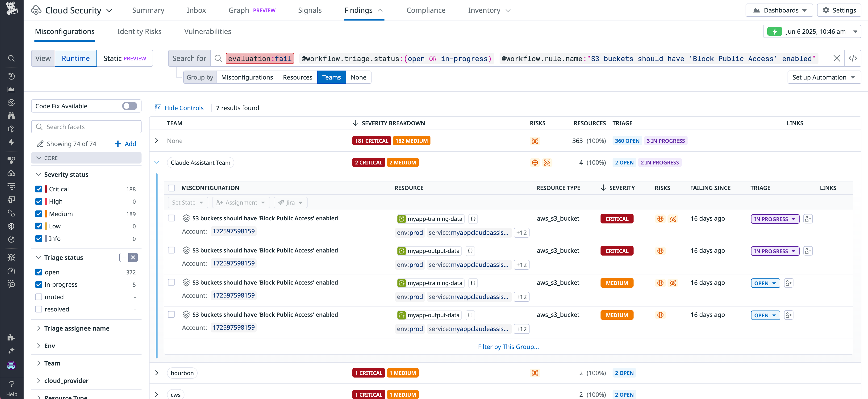Click the Hide Controls link
The width and height of the screenshot is (868, 399).
184,108
